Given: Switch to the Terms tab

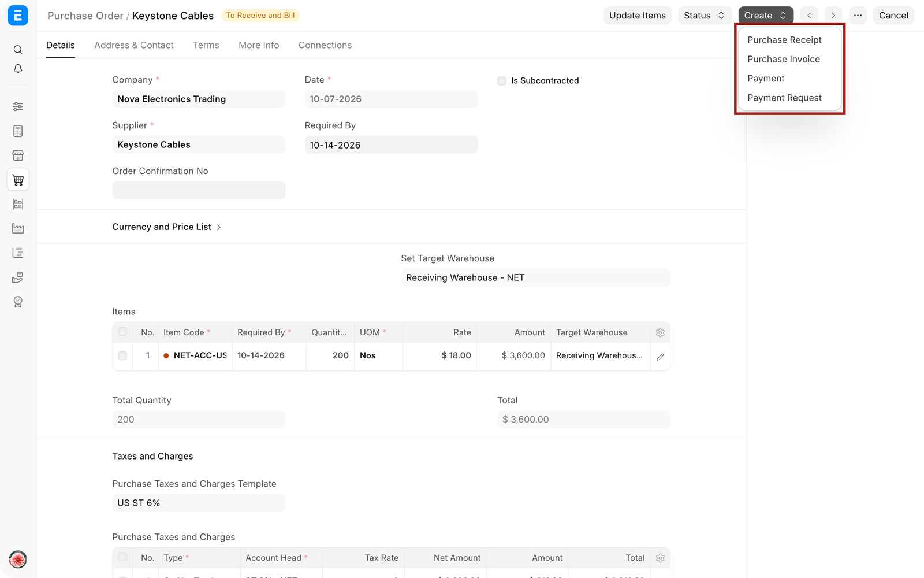Looking at the screenshot, I should (206, 45).
